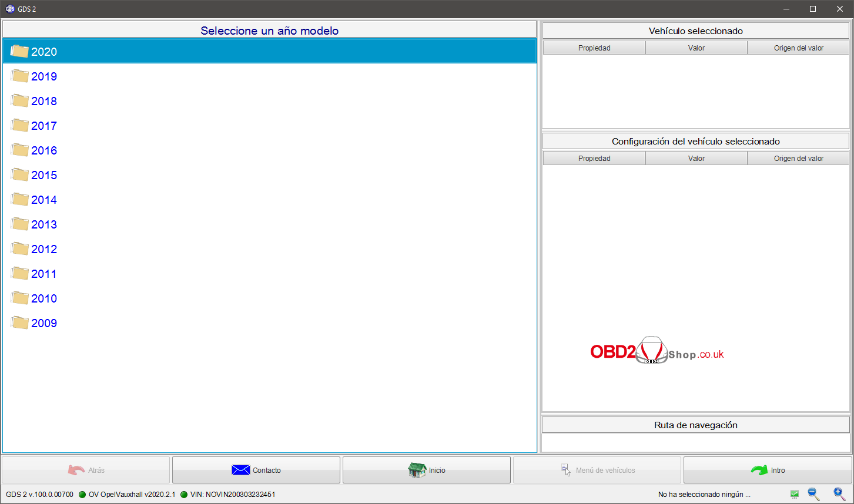The height and width of the screenshot is (504, 854).
Task: Click Propiedad column header under Vehículo seleccionado
Action: click(x=594, y=48)
